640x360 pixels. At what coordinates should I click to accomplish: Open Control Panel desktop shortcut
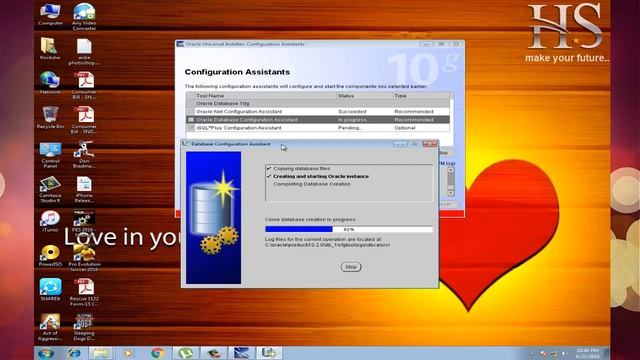(50, 155)
